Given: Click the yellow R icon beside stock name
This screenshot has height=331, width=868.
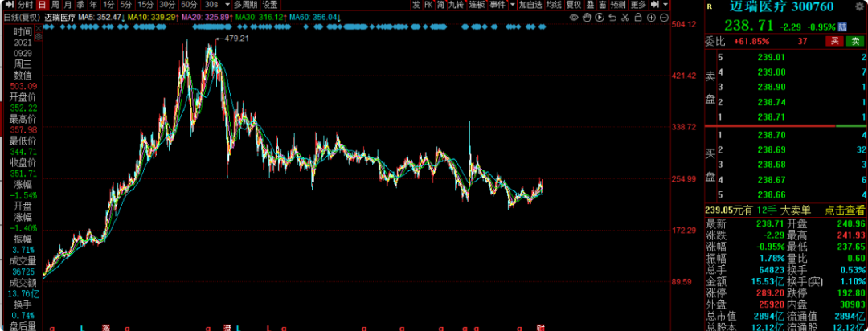Looking at the screenshot, I should coord(710,6).
